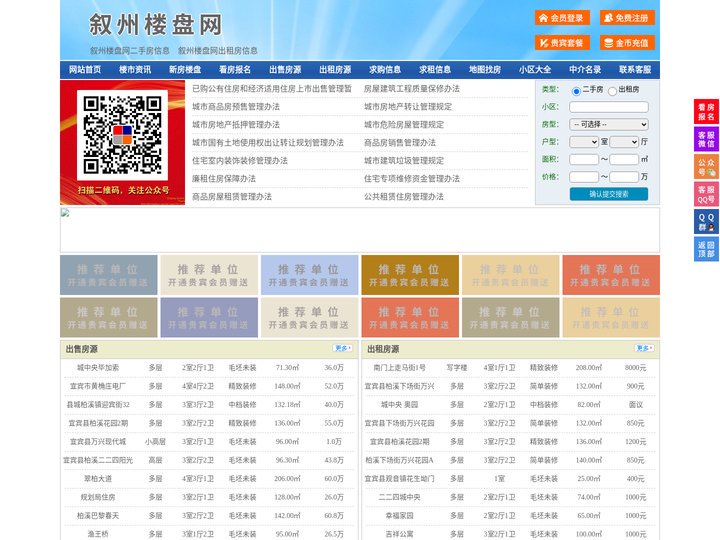Select the 二手房 radio button
720x540 pixels.
576,91
